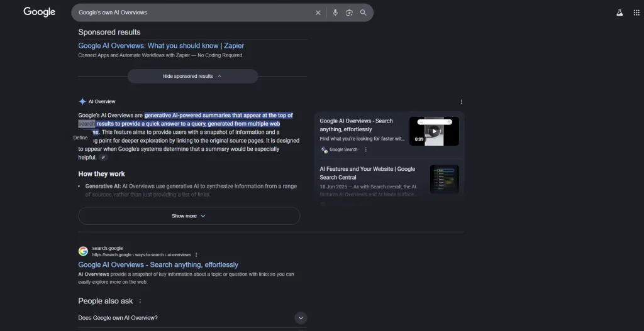The image size is (644, 331).
Task: Open three-dot menu next to search.google URL
Action: coord(196,255)
